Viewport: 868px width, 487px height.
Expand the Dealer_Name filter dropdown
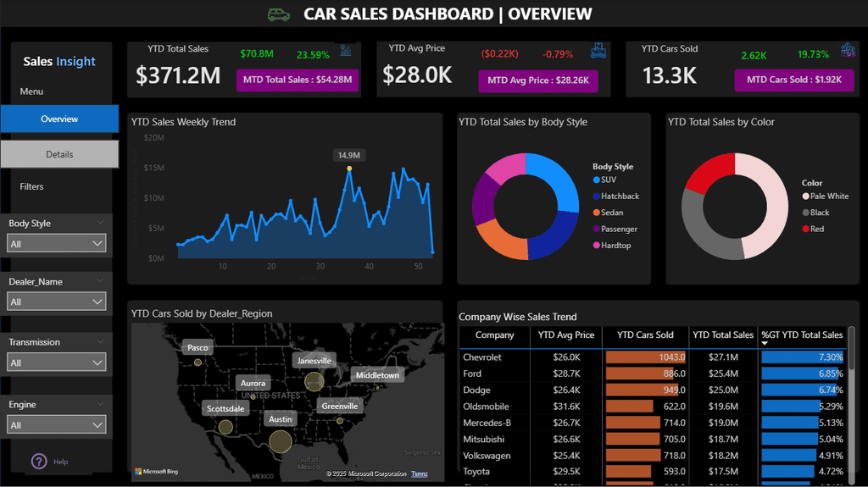pos(57,302)
